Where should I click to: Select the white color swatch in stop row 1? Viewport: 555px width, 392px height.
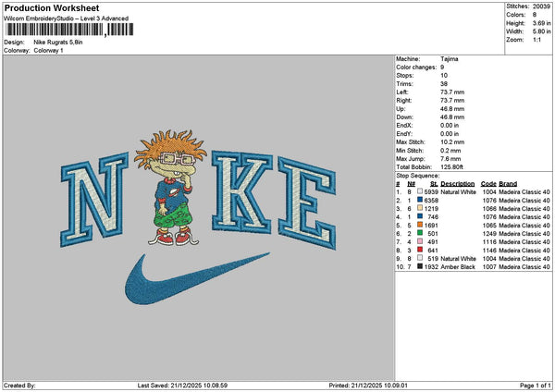coord(420,191)
